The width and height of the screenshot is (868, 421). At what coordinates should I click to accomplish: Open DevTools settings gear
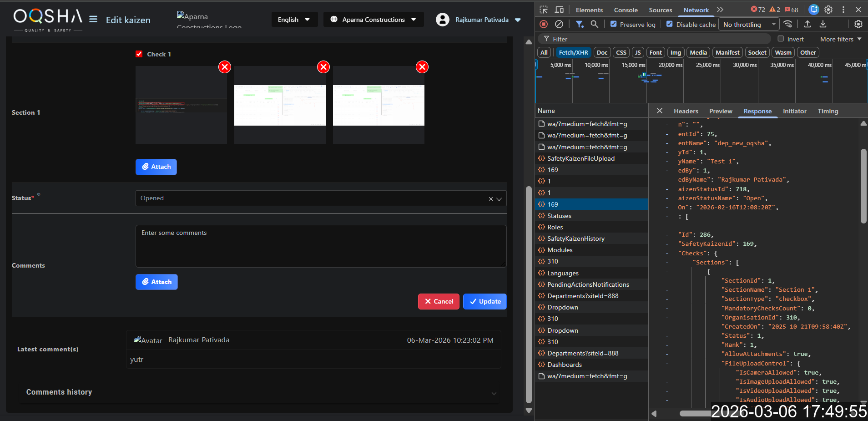(x=828, y=10)
